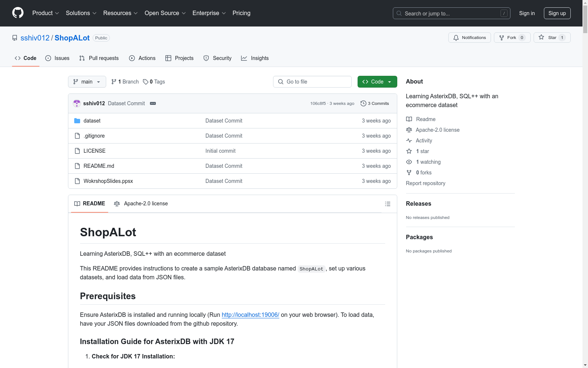The image size is (588, 368).
Task: Select the Apache-2.0 license tab in README panel
Action: 141,204
